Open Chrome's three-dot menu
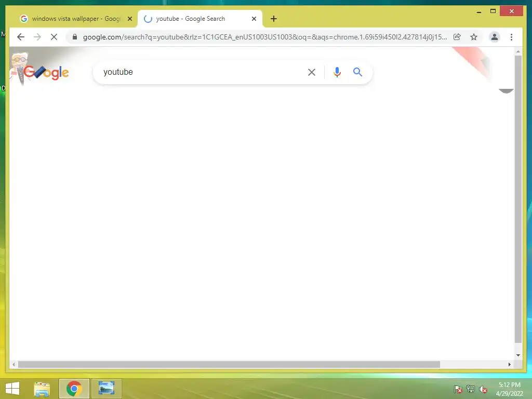The height and width of the screenshot is (399, 532). pos(511,37)
